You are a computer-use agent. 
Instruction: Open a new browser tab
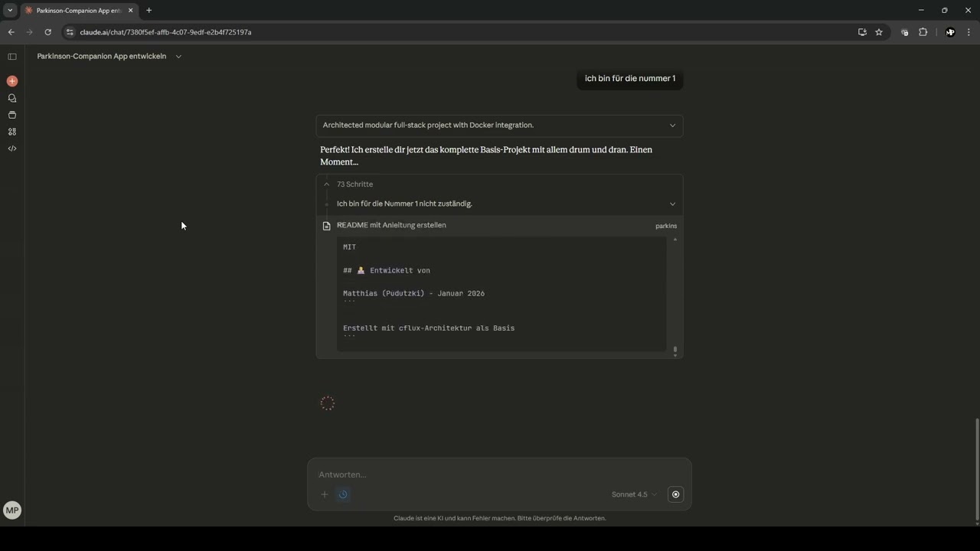149,11
